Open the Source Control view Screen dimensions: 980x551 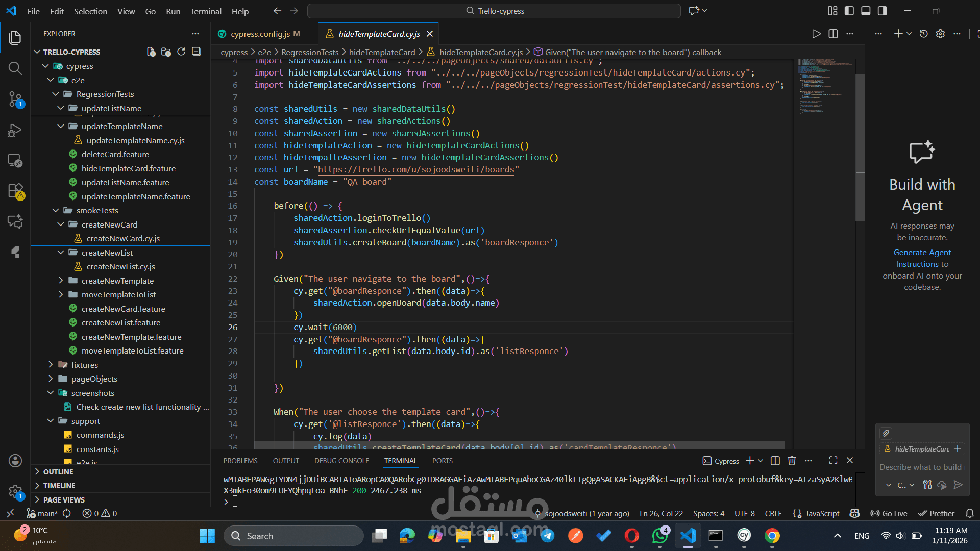pos(15,98)
